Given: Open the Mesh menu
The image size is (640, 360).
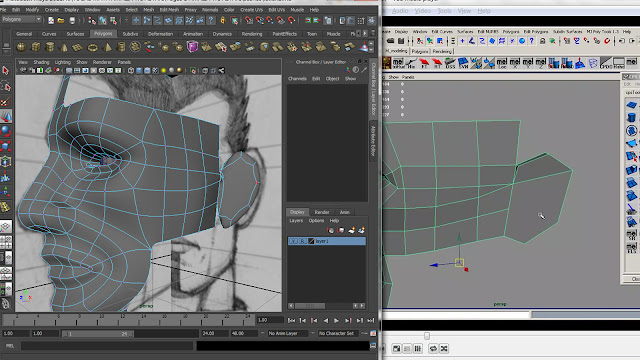Looking at the screenshot, I should tap(149, 9).
